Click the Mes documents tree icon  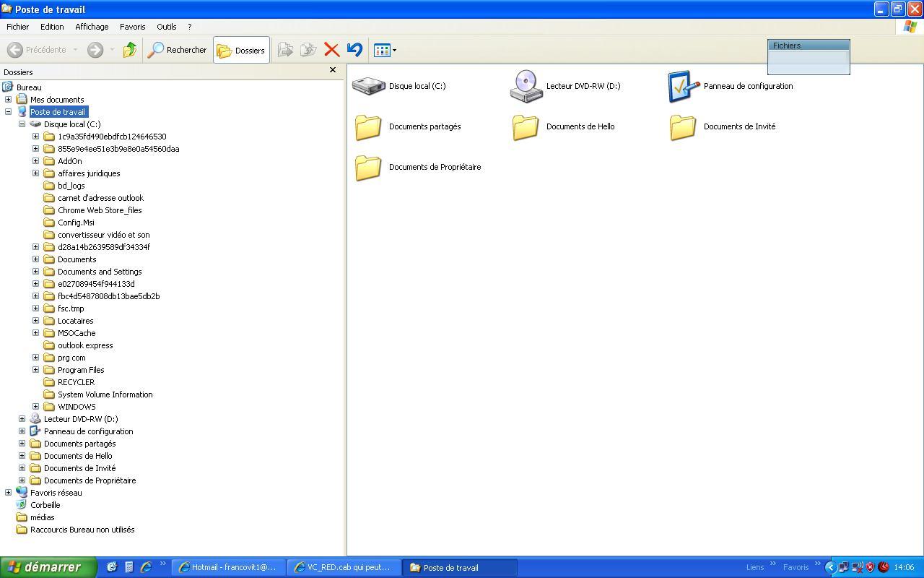[22, 100]
